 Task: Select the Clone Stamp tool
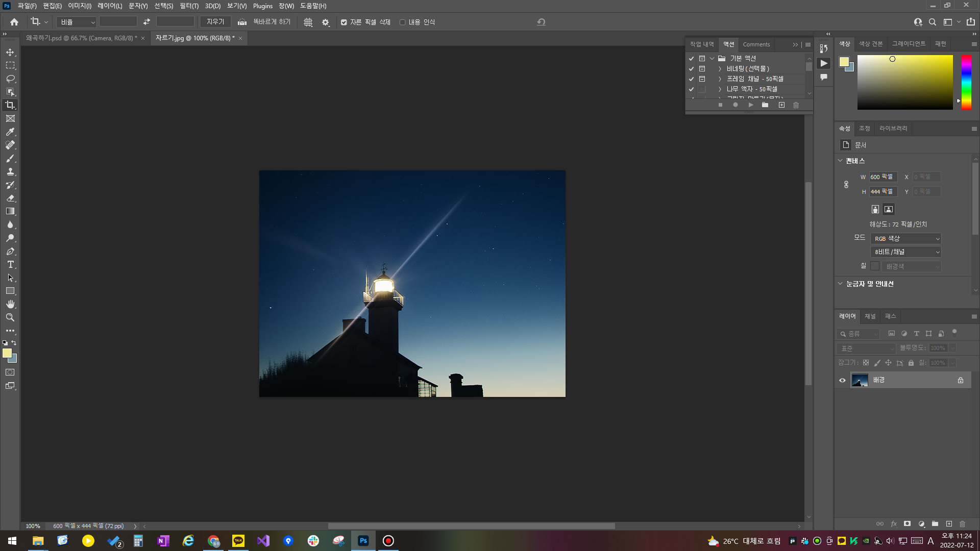tap(10, 171)
